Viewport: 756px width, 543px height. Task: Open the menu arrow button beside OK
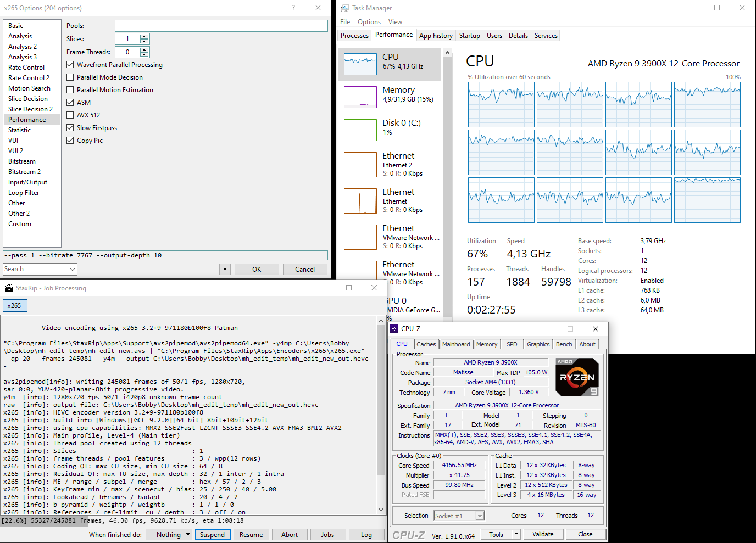tap(225, 270)
